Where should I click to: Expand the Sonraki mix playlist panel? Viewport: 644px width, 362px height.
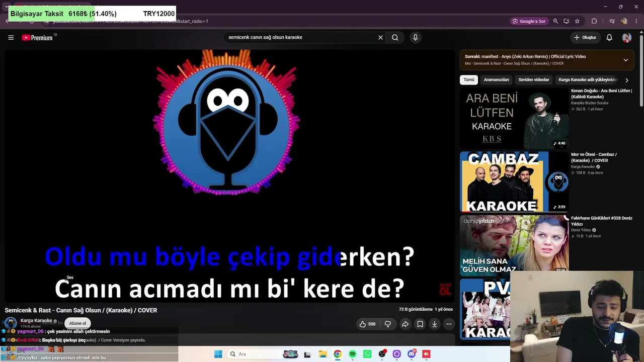tap(625, 60)
